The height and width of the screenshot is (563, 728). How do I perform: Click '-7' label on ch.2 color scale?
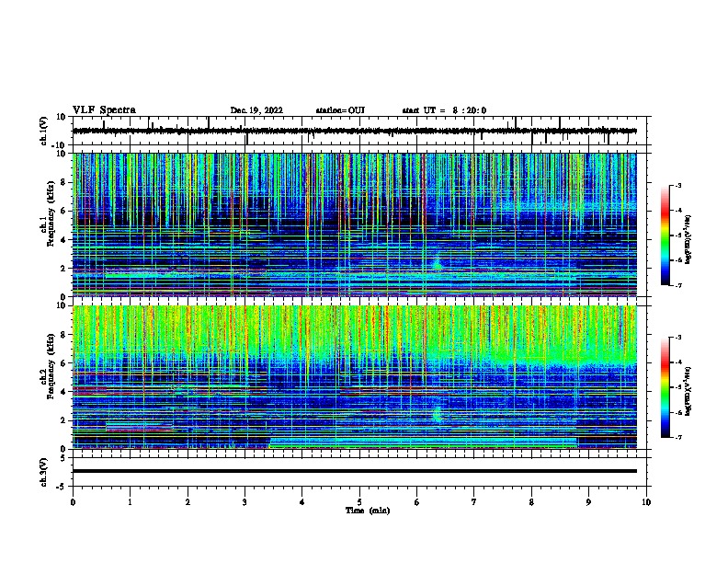pyautogui.click(x=677, y=437)
